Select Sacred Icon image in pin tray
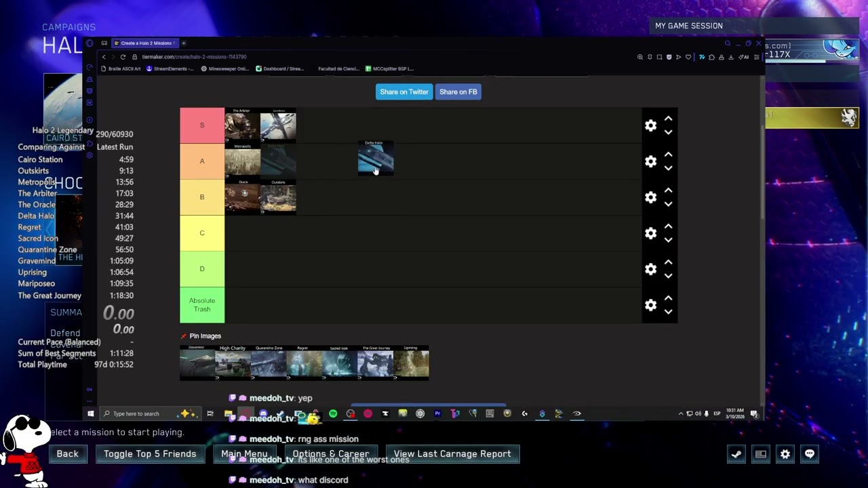Viewport: 868px width, 488px height. [340, 363]
